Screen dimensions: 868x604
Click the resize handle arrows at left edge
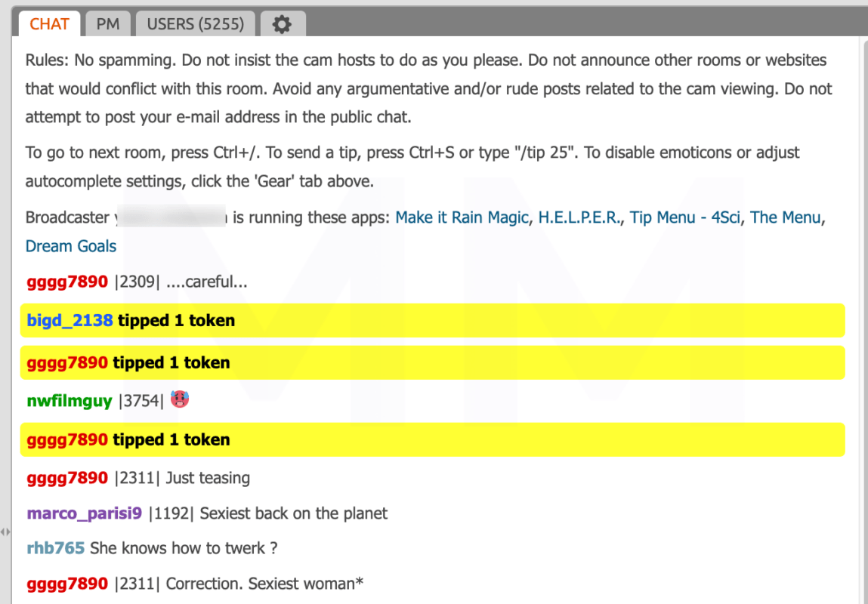click(x=5, y=532)
